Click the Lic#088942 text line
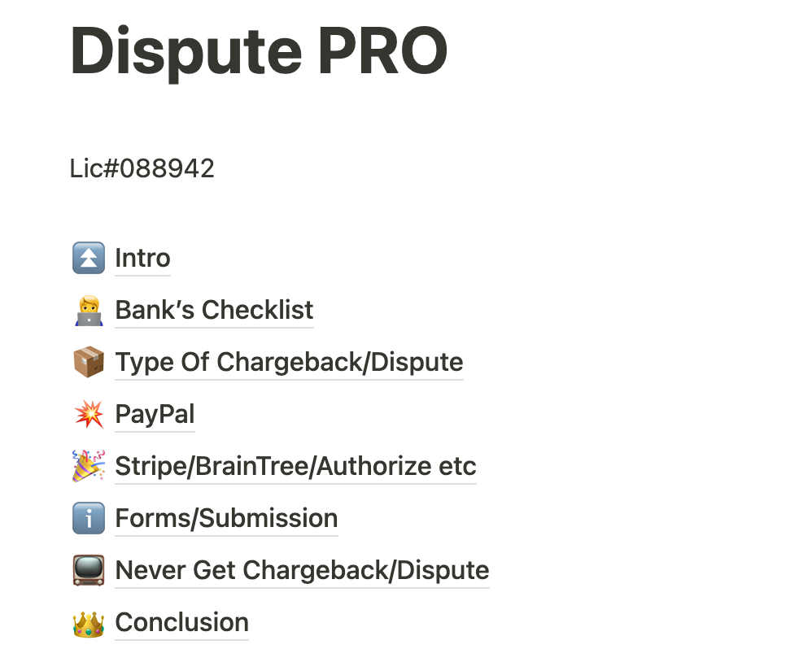812x649 pixels. click(x=142, y=168)
